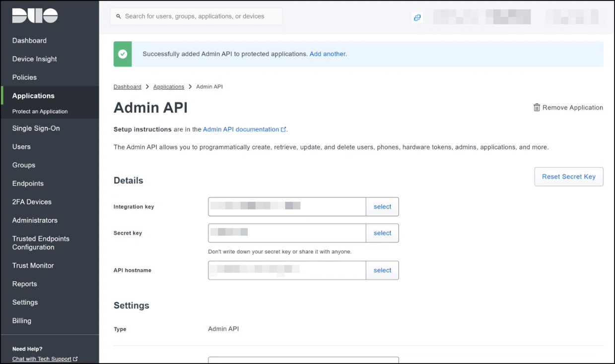
Task: Click external link icon beside Chat with Tech Support
Action: coord(75,359)
